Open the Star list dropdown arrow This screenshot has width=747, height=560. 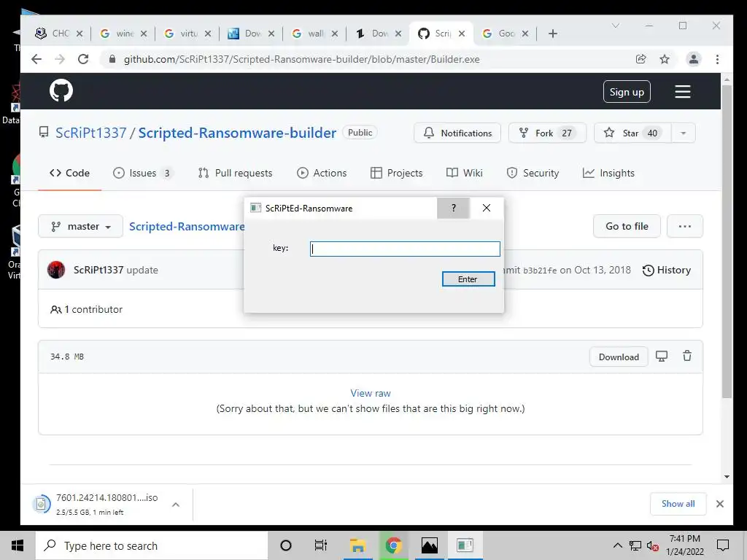683,133
